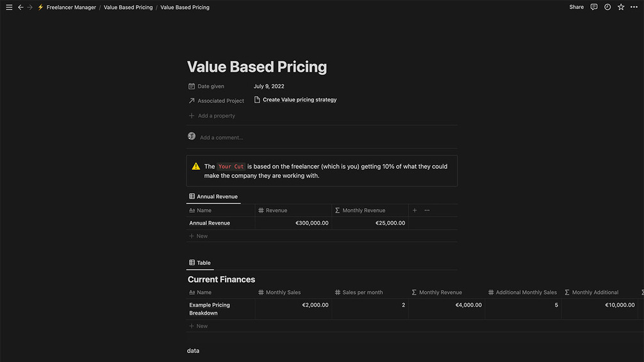Add New row under Example Pricing Breakdown
Viewport: 644px width, 362px height.
click(202, 326)
